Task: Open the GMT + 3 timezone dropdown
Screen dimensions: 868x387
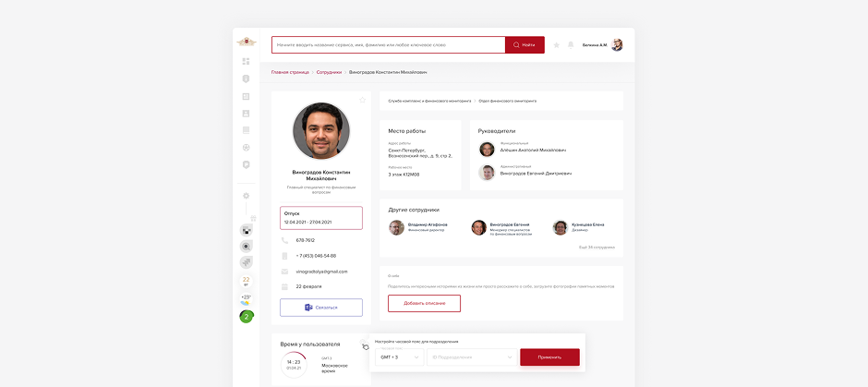Action: click(399, 357)
